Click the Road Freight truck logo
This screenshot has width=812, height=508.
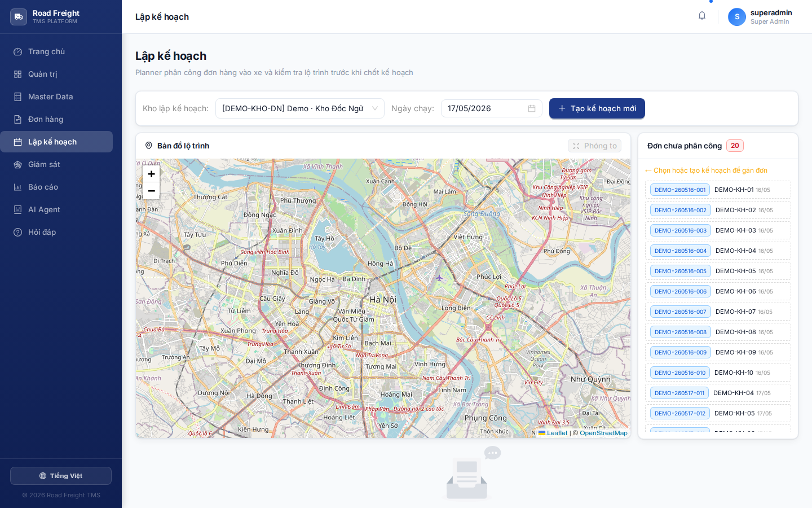point(19,17)
